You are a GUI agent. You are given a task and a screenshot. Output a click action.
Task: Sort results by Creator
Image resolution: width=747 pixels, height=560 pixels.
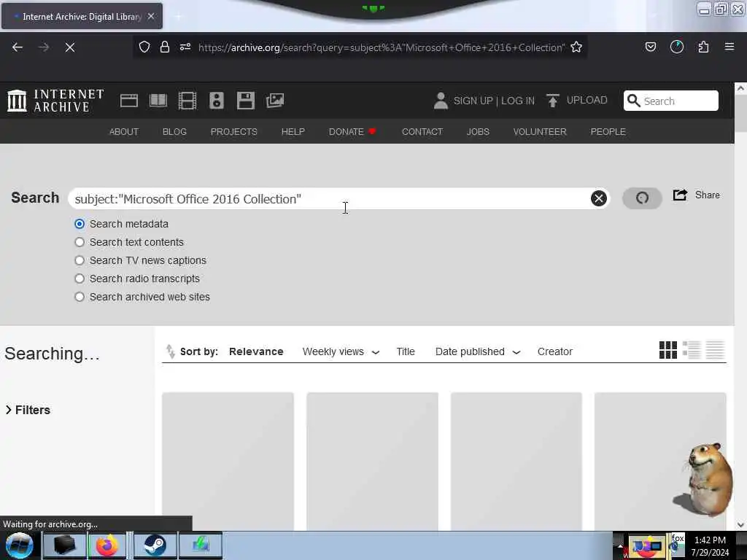point(555,351)
